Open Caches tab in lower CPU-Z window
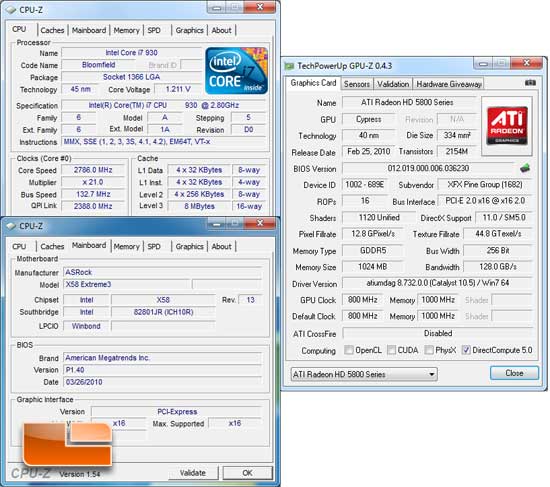Screen dimensions: 550x487 click(x=52, y=246)
